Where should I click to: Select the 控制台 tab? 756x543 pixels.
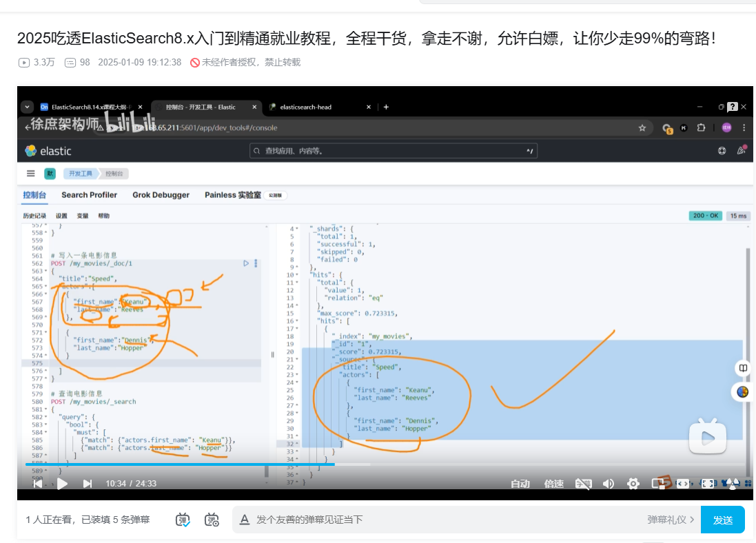tap(34, 195)
